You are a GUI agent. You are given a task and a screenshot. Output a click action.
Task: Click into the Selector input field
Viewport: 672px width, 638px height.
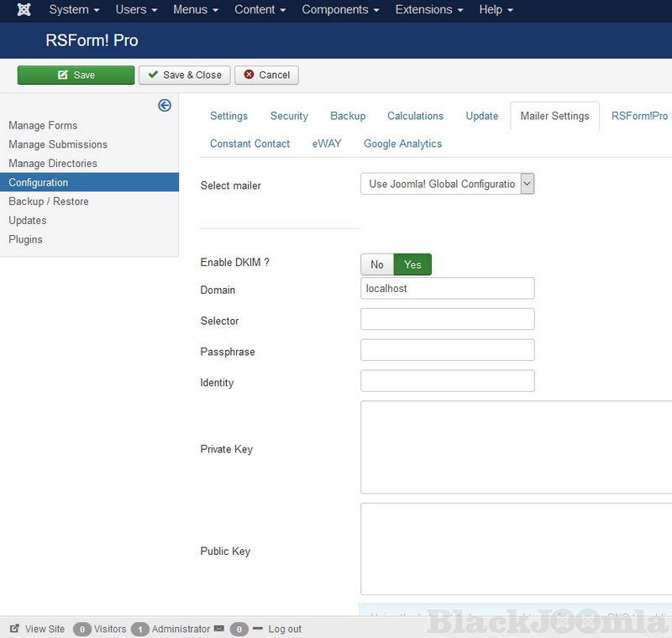[447, 319]
